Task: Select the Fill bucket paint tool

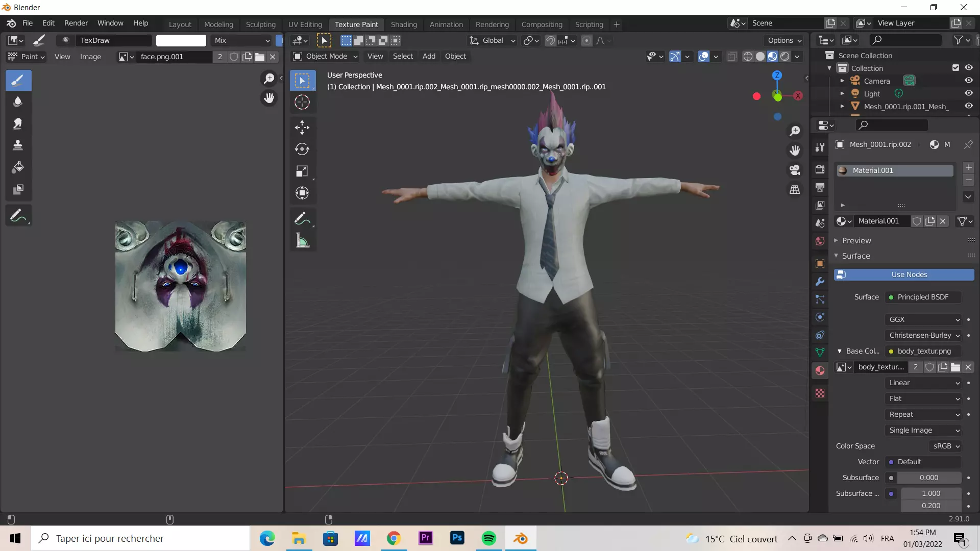Action: pos(18,167)
